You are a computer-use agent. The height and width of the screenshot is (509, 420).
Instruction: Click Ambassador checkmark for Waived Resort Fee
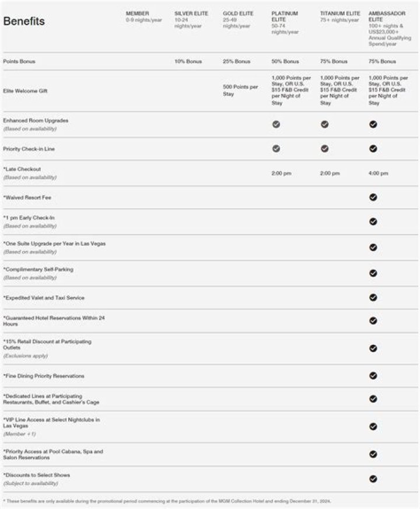coord(373,197)
